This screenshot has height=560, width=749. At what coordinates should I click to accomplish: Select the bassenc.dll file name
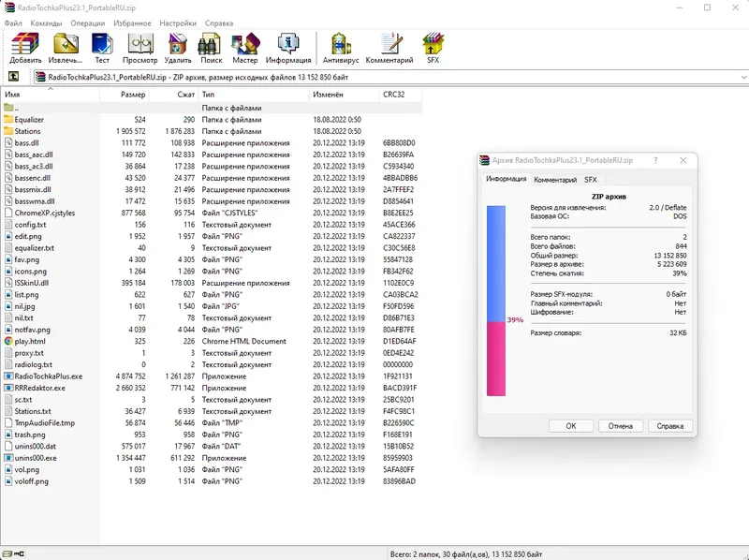[x=33, y=178]
